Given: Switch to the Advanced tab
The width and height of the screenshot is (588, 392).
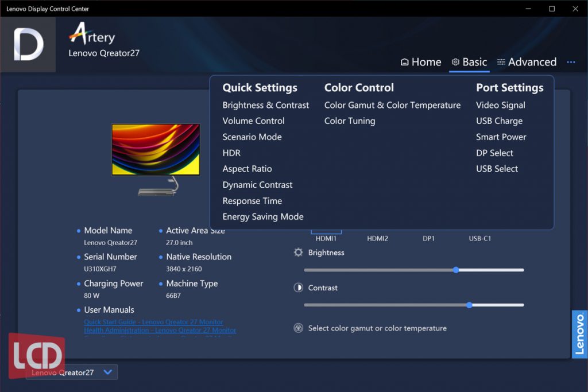Looking at the screenshot, I should (x=527, y=62).
